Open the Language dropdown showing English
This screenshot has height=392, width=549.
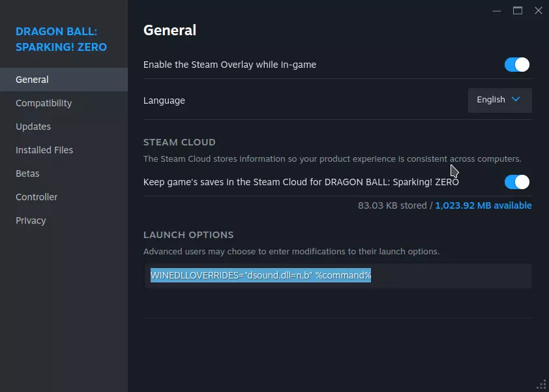499,100
